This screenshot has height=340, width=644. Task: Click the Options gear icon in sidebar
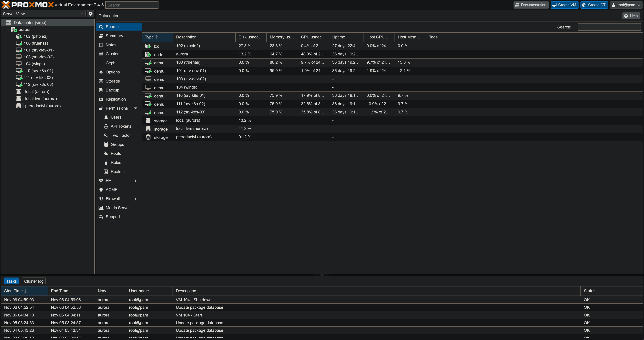[x=101, y=72]
